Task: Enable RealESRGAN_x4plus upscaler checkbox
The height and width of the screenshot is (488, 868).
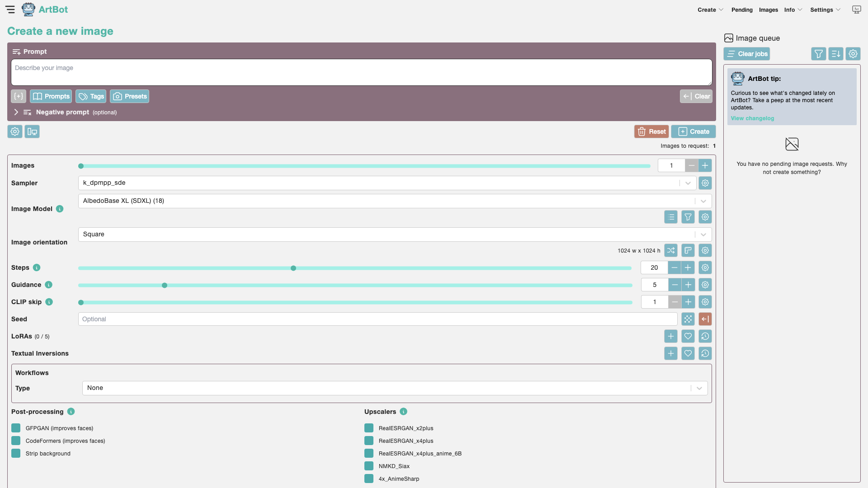Action: tap(369, 441)
